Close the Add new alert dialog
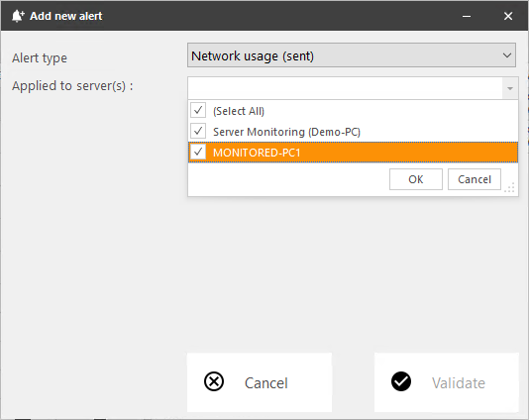 click(x=508, y=16)
